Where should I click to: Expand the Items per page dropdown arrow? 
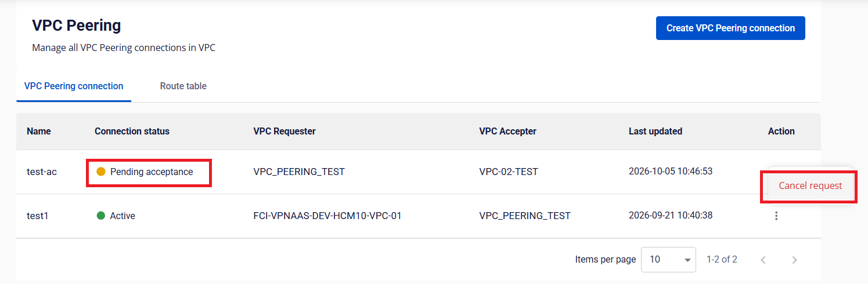tap(687, 260)
